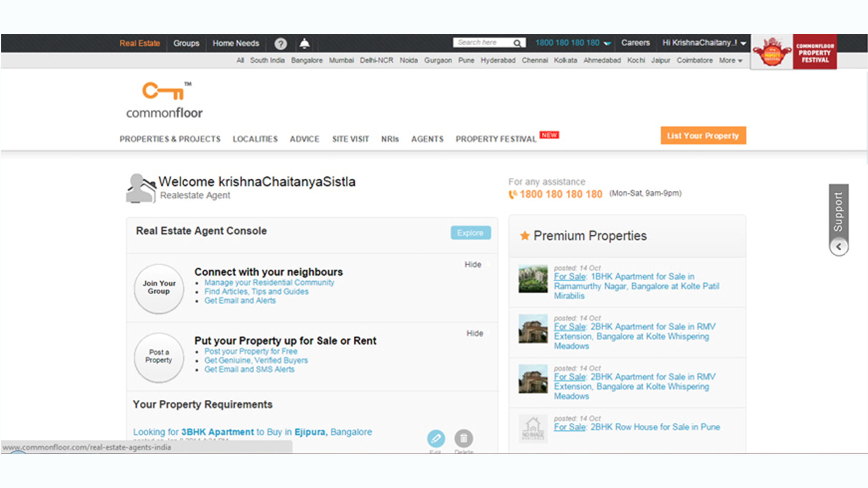Click the orange phone assistance icon
Image resolution: width=868 pixels, height=488 pixels.
513,195
